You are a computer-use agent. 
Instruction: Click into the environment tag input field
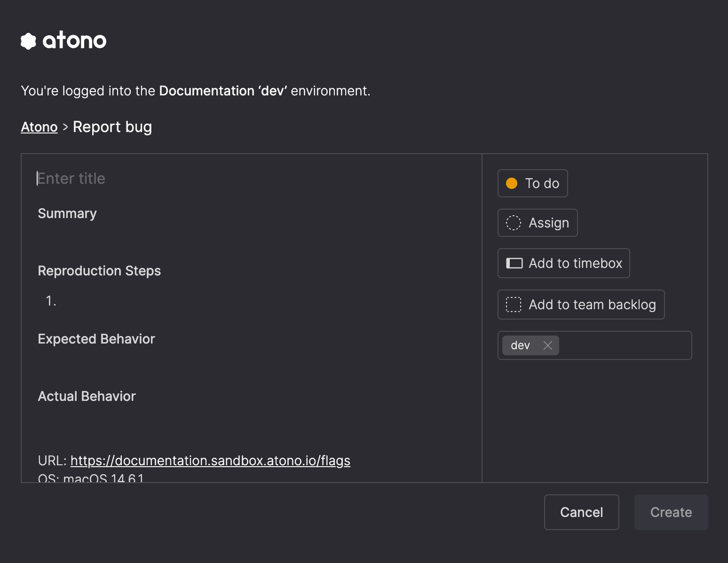pos(625,345)
